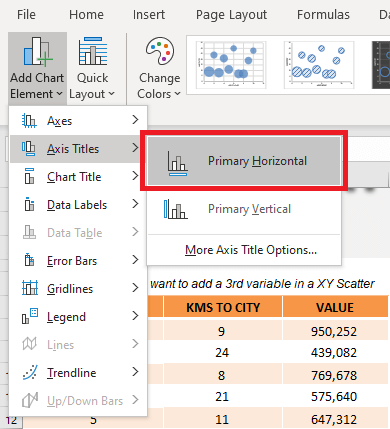This screenshot has height=429, width=390.
Task: Expand the Legend submenu arrow
Action: coord(135,316)
